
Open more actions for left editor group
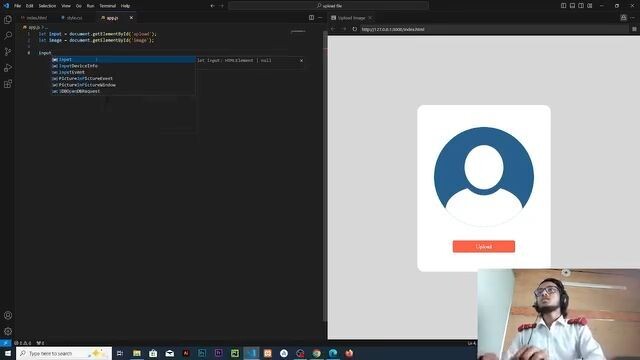320,18
